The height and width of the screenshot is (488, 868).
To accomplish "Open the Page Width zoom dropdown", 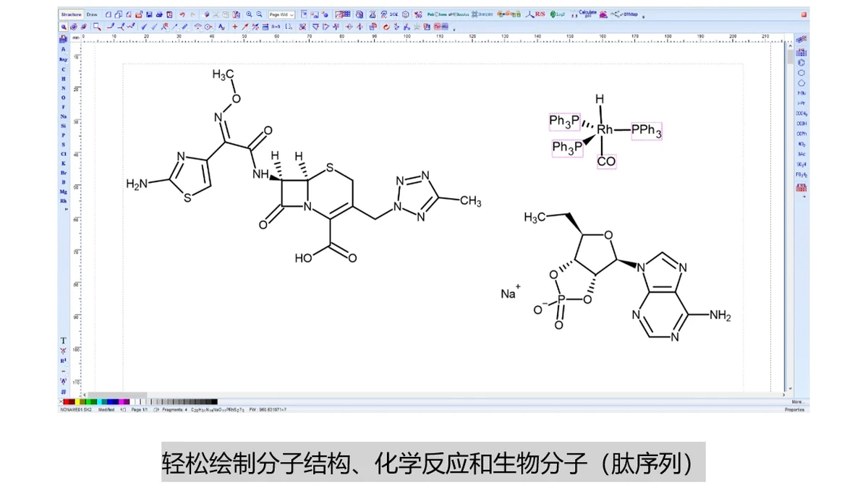I will pos(281,14).
